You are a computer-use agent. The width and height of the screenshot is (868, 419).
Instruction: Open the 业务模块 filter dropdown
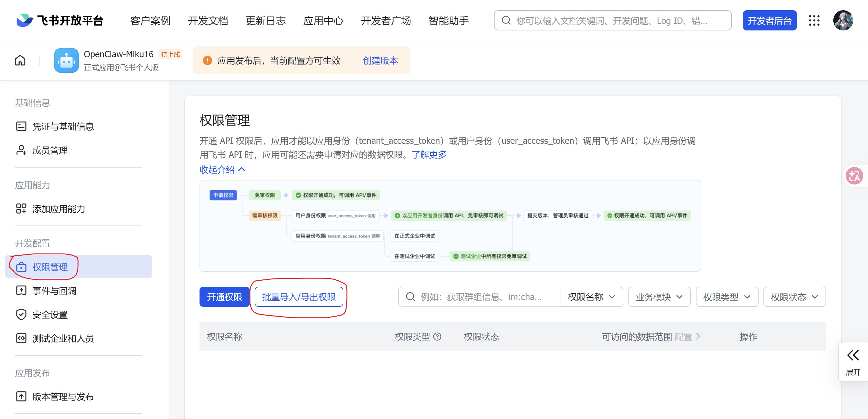(659, 297)
